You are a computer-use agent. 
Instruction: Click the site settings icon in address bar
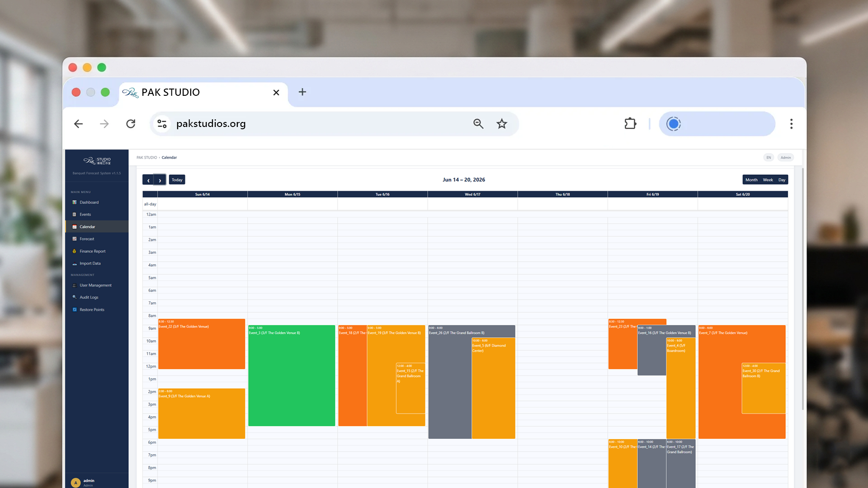coord(162,124)
